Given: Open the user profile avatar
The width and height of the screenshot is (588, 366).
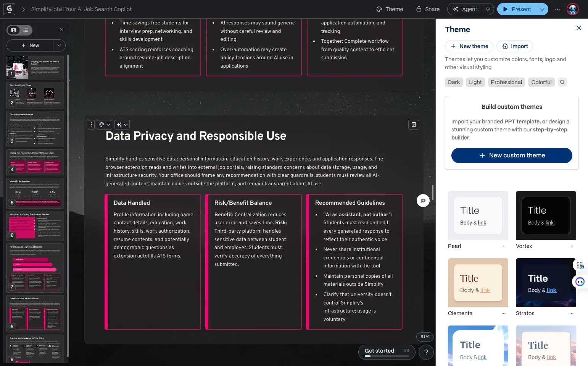Looking at the screenshot, I should coord(572,9).
